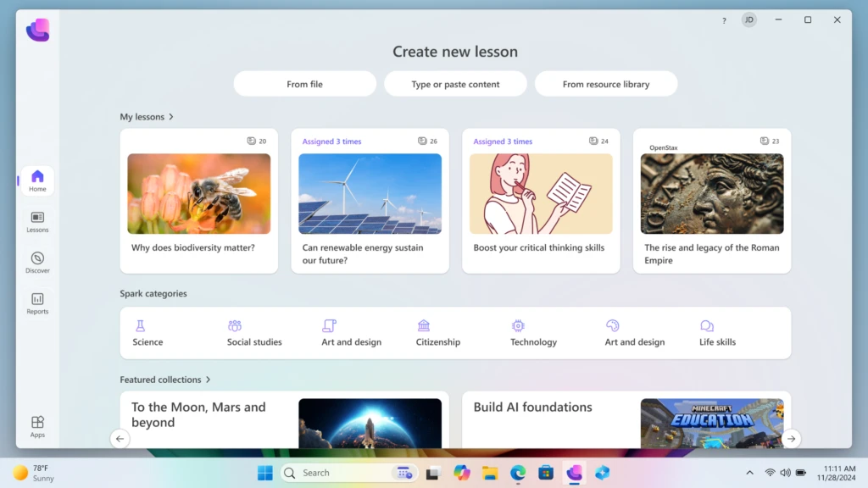Select the Life skills category
Viewport: 868px width, 488px height.
coord(716,332)
